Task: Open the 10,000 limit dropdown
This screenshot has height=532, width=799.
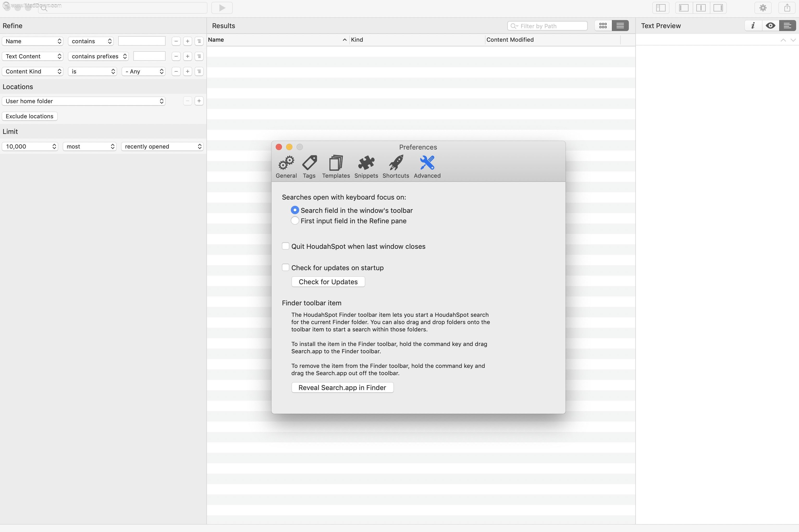Action: (30, 146)
